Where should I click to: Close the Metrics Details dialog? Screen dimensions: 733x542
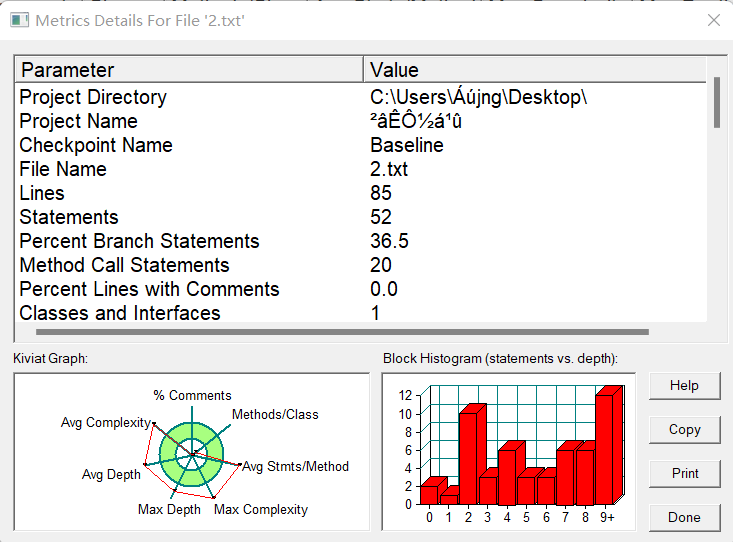pos(713,20)
